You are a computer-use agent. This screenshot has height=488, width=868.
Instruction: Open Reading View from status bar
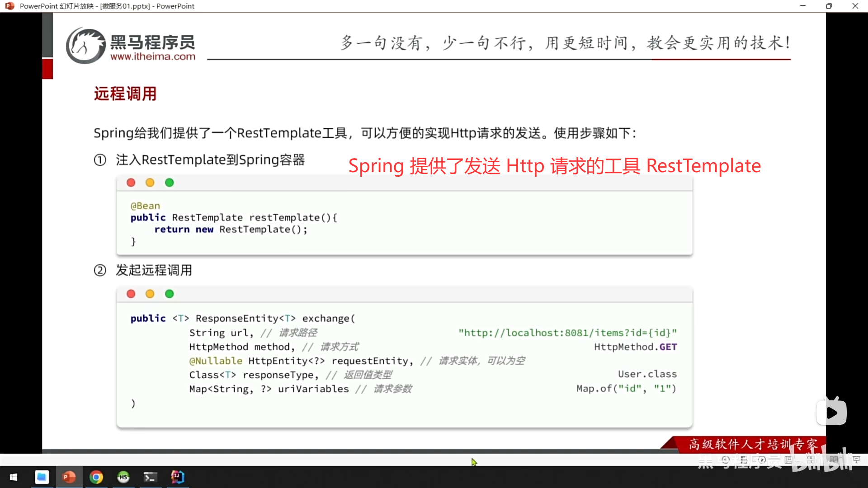click(834, 460)
